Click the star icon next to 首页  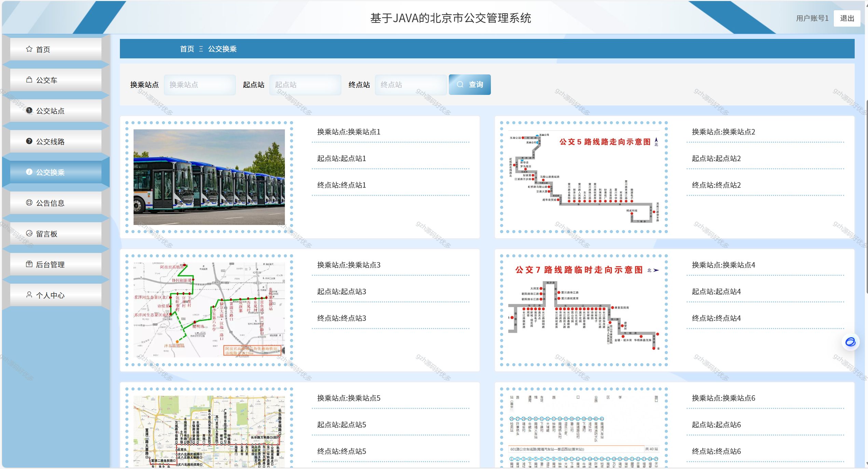coord(29,49)
